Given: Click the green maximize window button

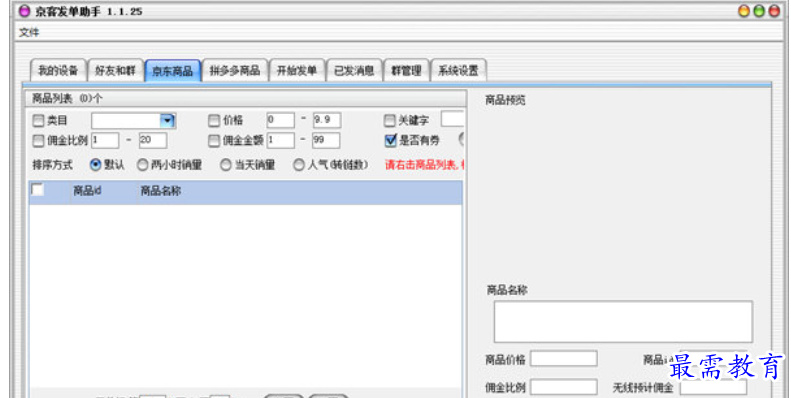Looking at the screenshot, I should 759,11.
